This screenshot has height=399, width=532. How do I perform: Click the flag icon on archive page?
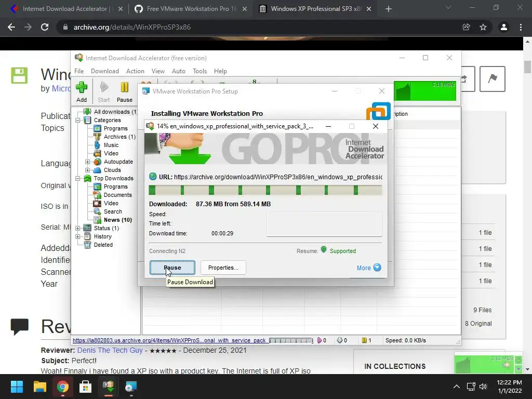[x=493, y=79]
